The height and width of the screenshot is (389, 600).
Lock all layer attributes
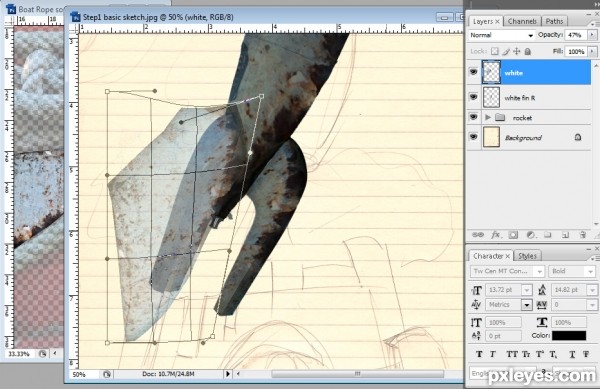pos(528,51)
